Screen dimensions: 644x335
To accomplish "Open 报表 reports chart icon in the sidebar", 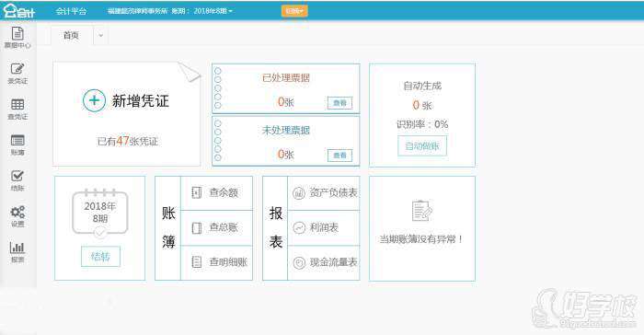I will (17, 252).
